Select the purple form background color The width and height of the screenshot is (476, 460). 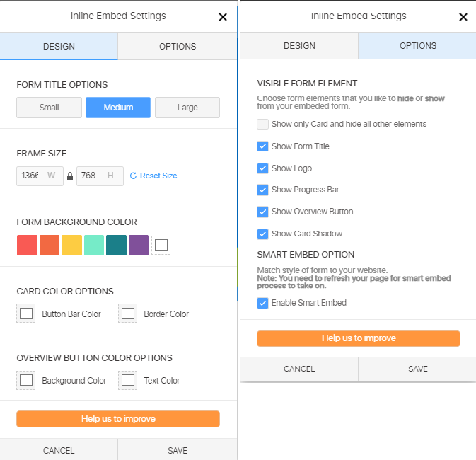pos(139,245)
